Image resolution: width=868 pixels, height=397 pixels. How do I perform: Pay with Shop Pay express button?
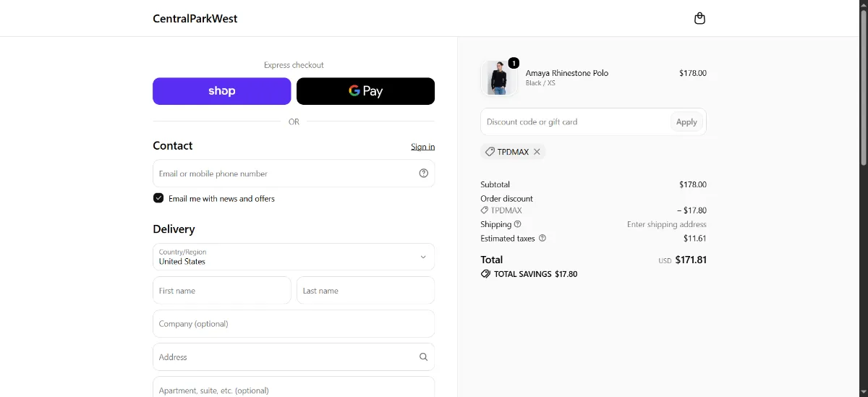point(221,91)
